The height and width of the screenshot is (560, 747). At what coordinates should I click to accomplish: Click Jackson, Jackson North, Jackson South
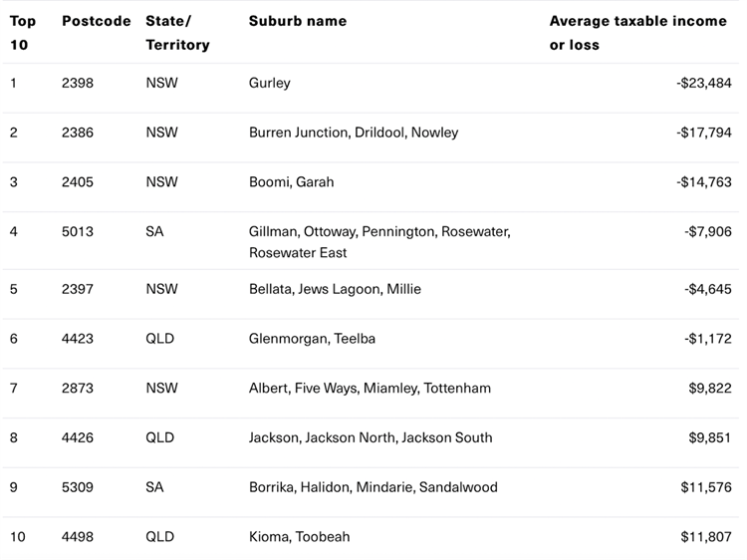[x=371, y=437]
